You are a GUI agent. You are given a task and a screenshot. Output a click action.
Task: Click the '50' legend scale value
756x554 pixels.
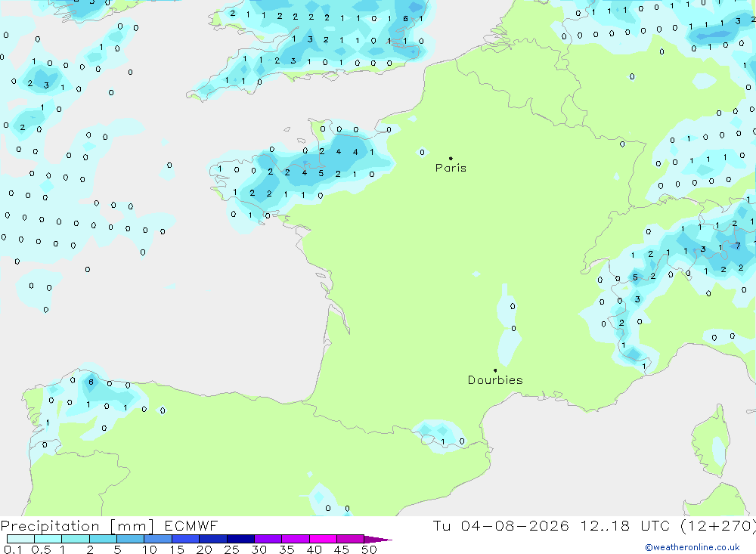click(x=369, y=549)
